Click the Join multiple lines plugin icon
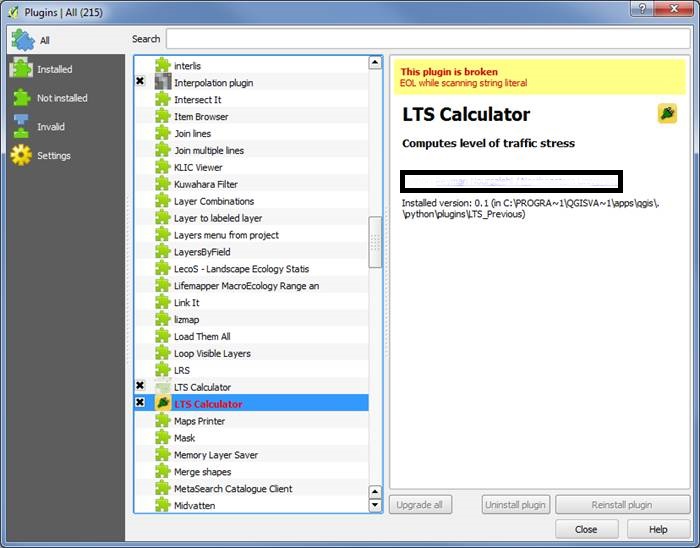Image resolution: width=700 pixels, height=548 pixels. [162, 150]
